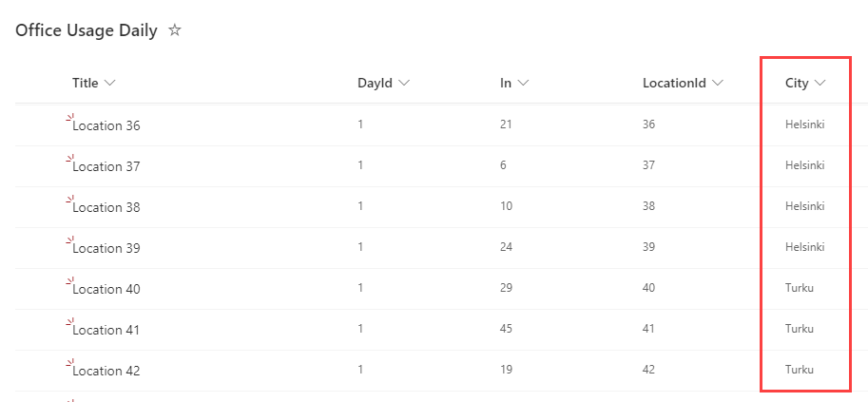Open the Location 39 list item
Screen dimensions: 868x402
click(106, 248)
